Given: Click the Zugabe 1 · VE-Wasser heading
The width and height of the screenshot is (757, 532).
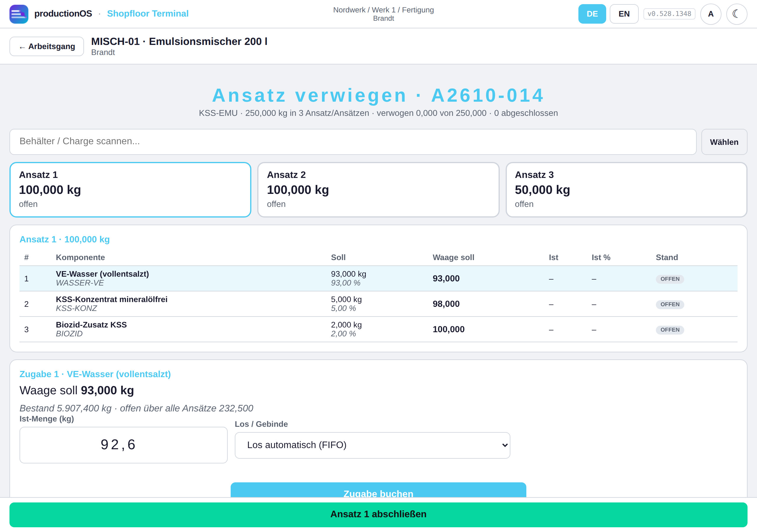Looking at the screenshot, I should click(95, 374).
